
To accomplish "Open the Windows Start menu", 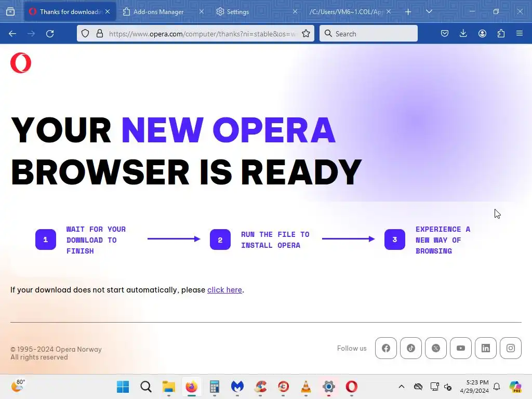I will click(x=123, y=387).
